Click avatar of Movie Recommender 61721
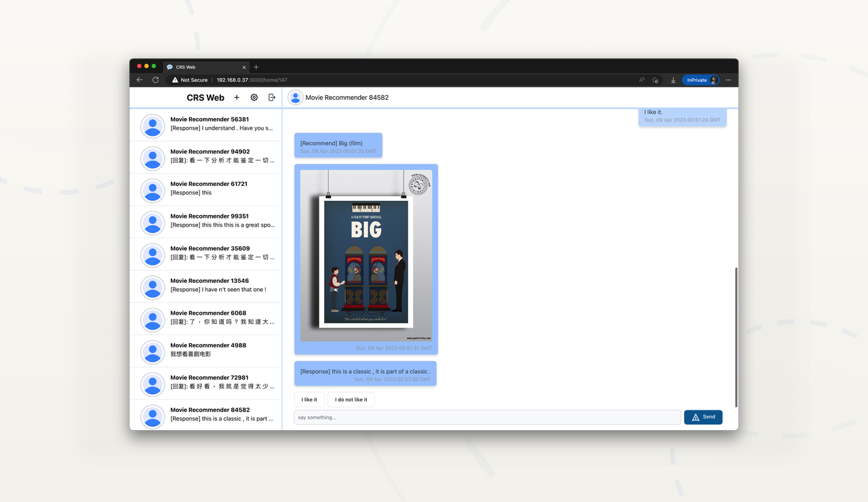 click(x=153, y=191)
